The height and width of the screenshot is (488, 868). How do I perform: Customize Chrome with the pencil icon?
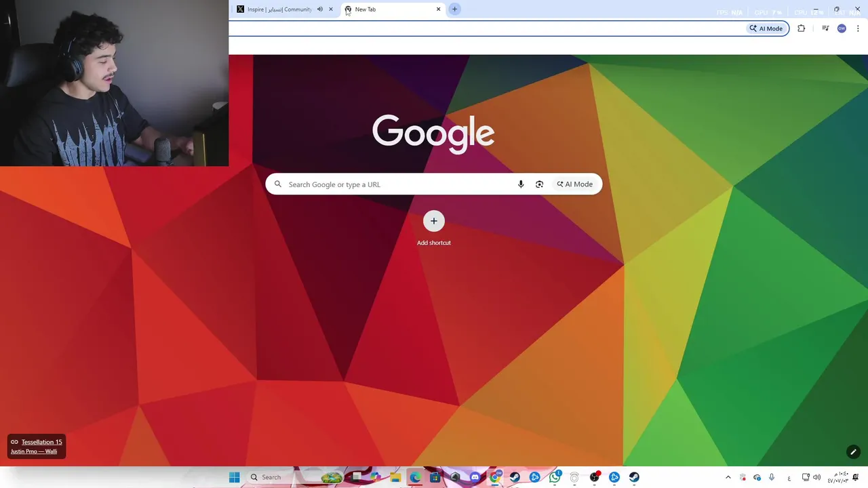853,452
